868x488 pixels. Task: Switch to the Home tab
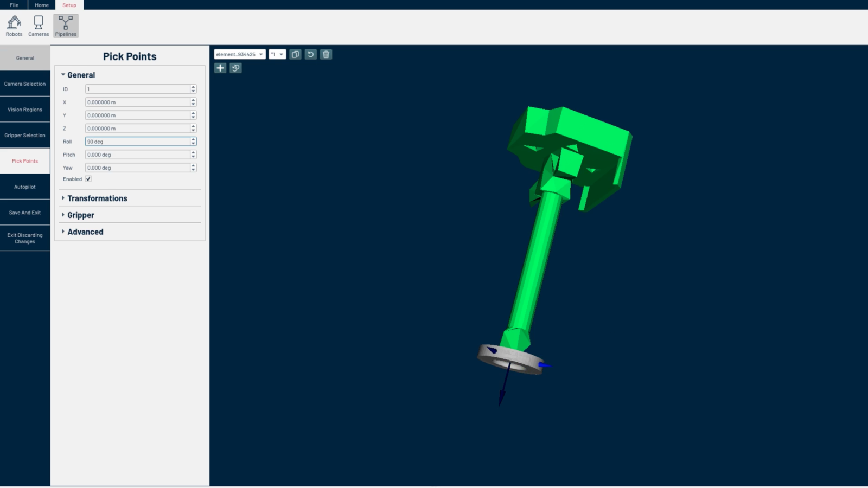pos(41,5)
